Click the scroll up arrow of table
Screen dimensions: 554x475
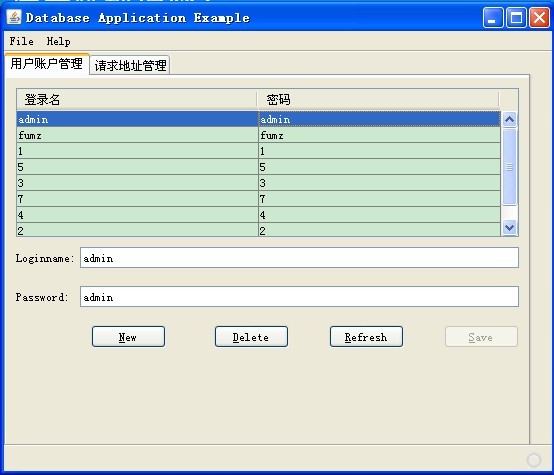509,119
